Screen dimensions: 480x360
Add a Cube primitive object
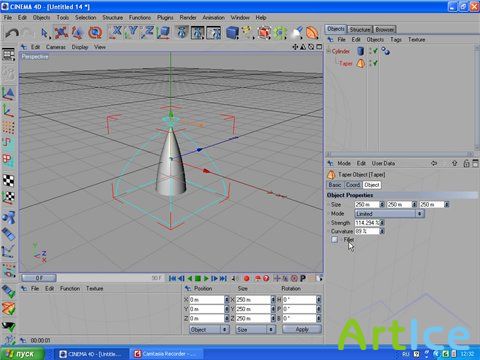click(x=232, y=33)
